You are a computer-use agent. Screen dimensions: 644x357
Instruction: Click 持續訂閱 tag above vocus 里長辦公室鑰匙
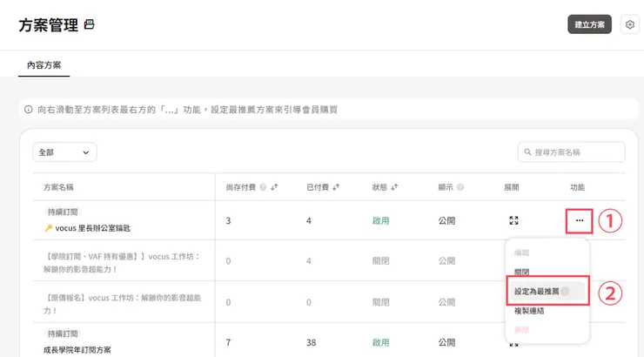(x=63, y=212)
